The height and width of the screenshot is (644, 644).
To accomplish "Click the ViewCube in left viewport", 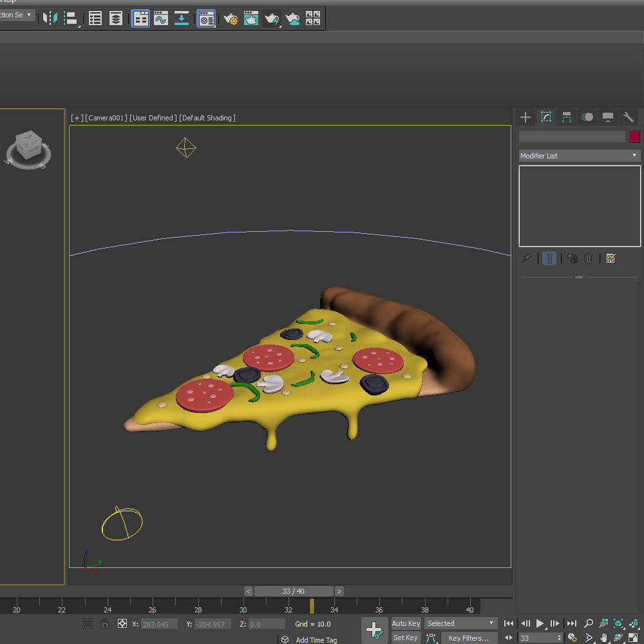I will (28, 149).
